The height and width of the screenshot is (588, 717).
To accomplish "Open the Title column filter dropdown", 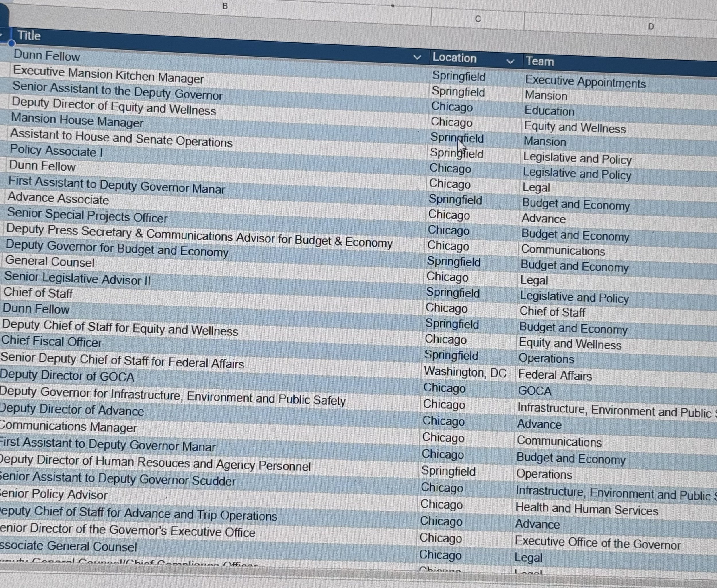I will coord(417,57).
